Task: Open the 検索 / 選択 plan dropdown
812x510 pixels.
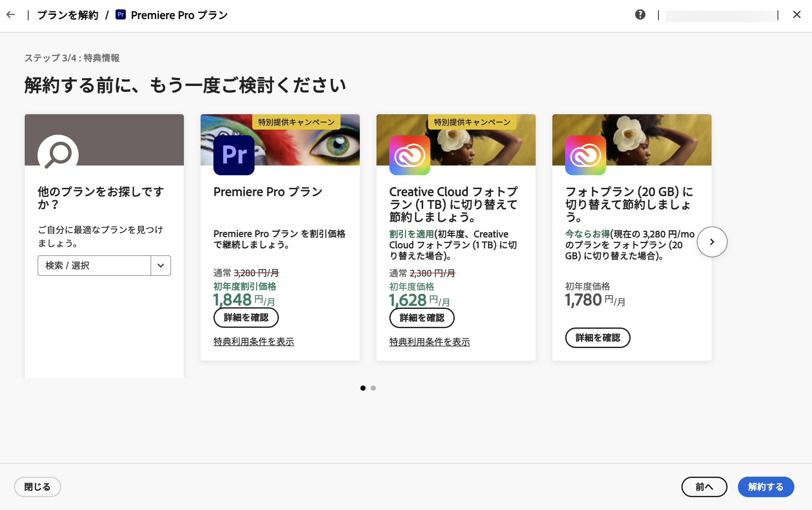Action: 94,266
